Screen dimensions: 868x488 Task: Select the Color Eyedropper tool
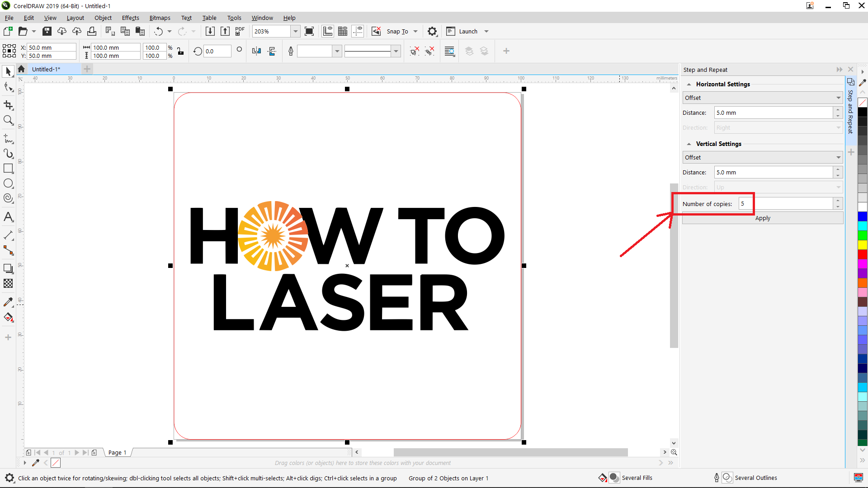[x=8, y=302]
